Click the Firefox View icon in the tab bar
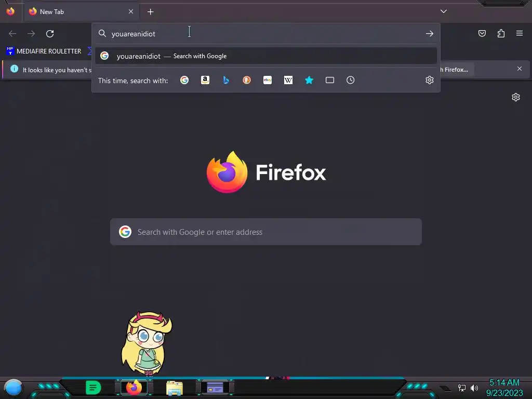Viewport: 532px width, 399px height. click(10, 11)
